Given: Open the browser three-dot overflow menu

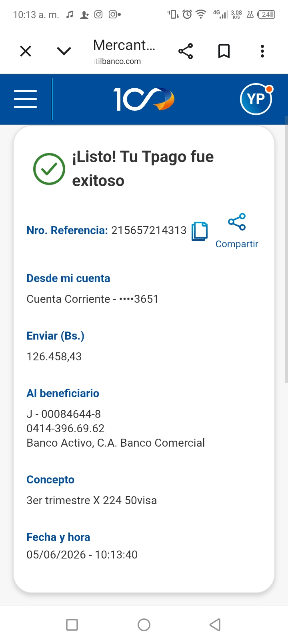Looking at the screenshot, I should coord(262,51).
